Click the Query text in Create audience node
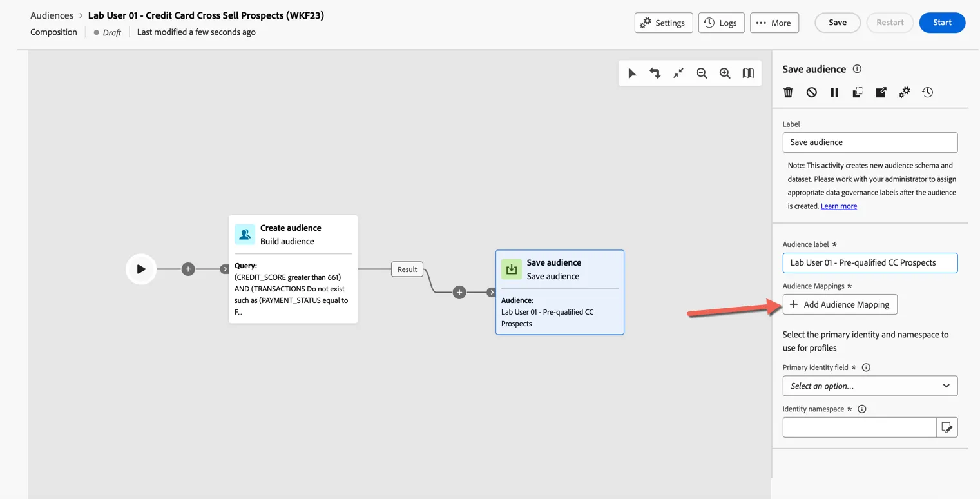Viewport: 980px width, 499px height. pos(291,289)
